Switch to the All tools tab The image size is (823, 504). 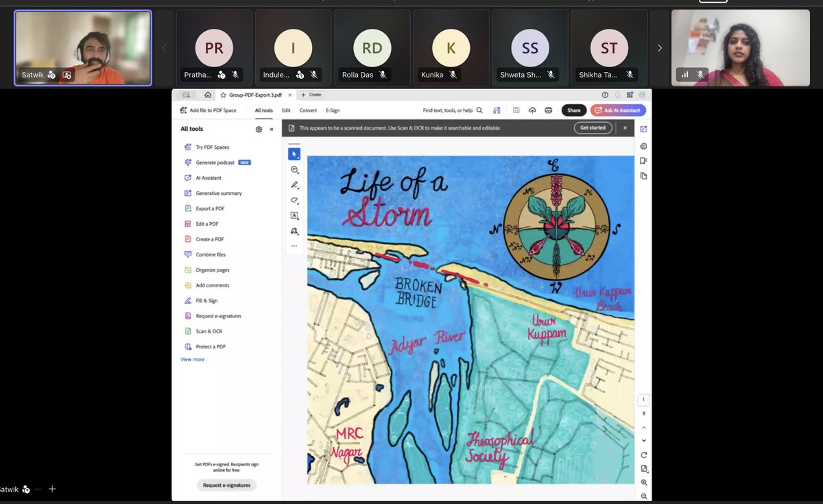point(263,110)
